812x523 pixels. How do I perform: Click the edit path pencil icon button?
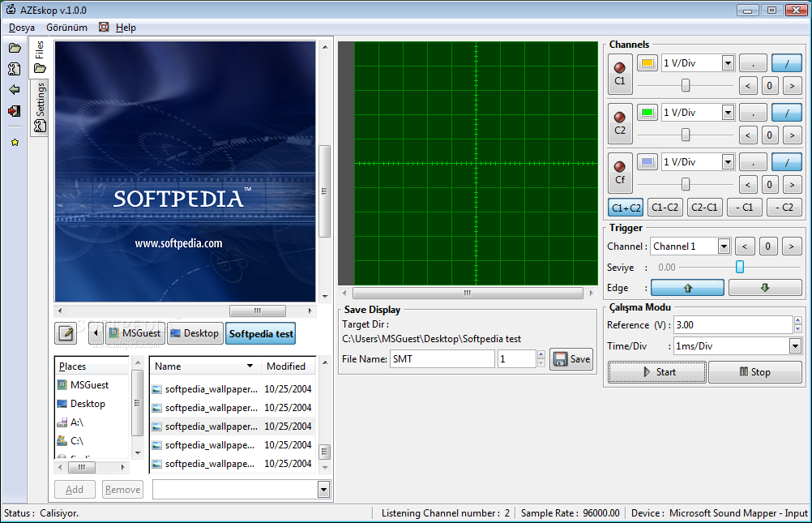pyautogui.click(x=66, y=333)
